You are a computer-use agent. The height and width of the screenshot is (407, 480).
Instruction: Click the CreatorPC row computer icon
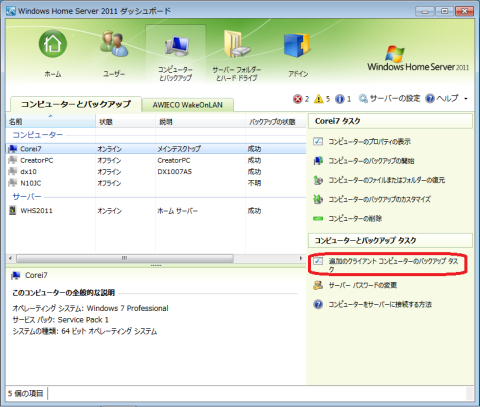(13, 160)
